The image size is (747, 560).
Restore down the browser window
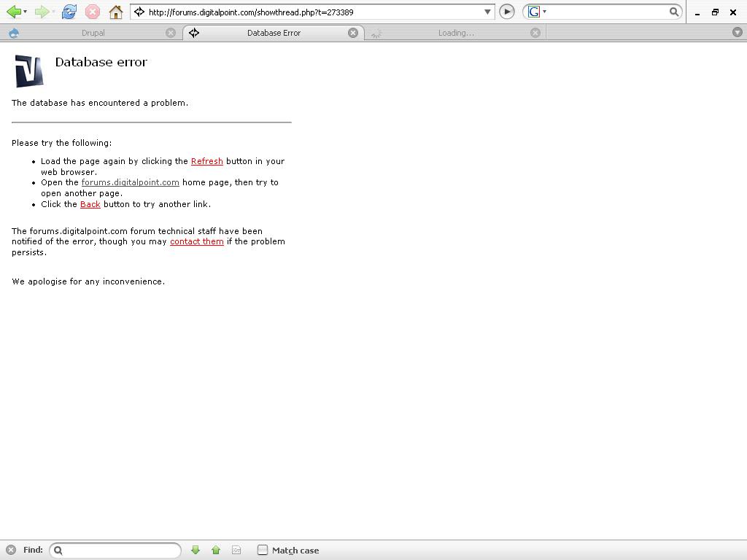[715, 12]
